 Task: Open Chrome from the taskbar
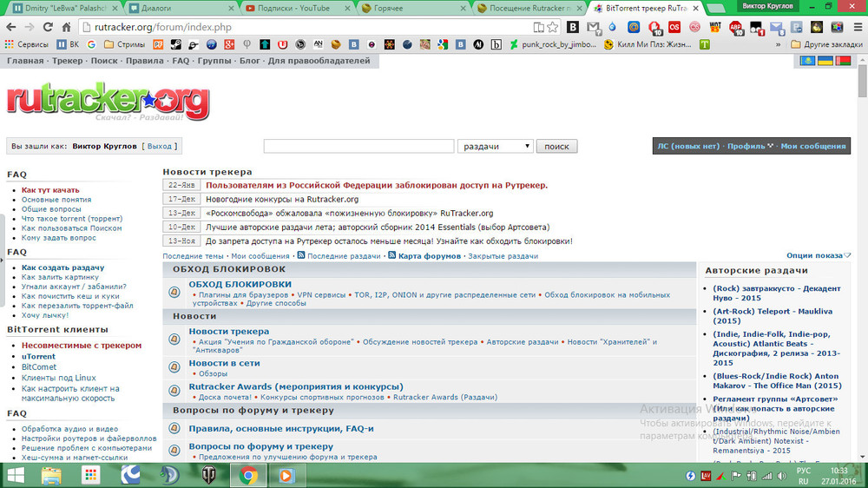248,476
